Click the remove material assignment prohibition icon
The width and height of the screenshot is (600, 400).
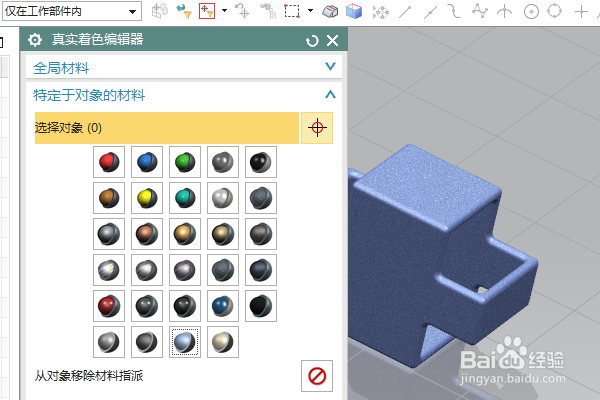pyautogui.click(x=317, y=376)
